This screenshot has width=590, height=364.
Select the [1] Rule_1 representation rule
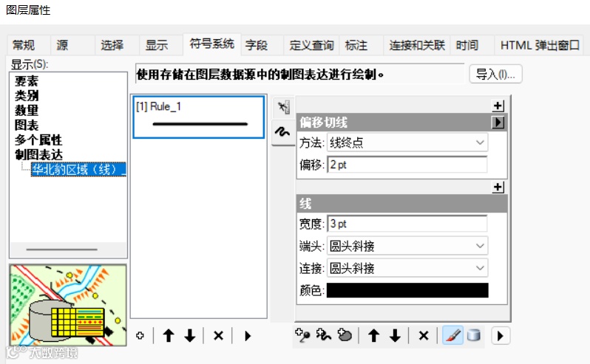(x=199, y=117)
